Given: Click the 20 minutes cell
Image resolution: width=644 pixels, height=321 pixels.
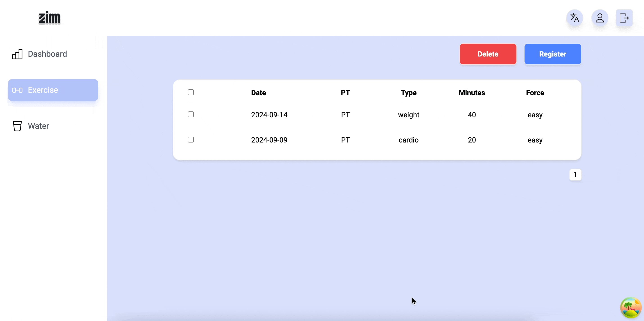Looking at the screenshot, I should (x=472, y=140).
